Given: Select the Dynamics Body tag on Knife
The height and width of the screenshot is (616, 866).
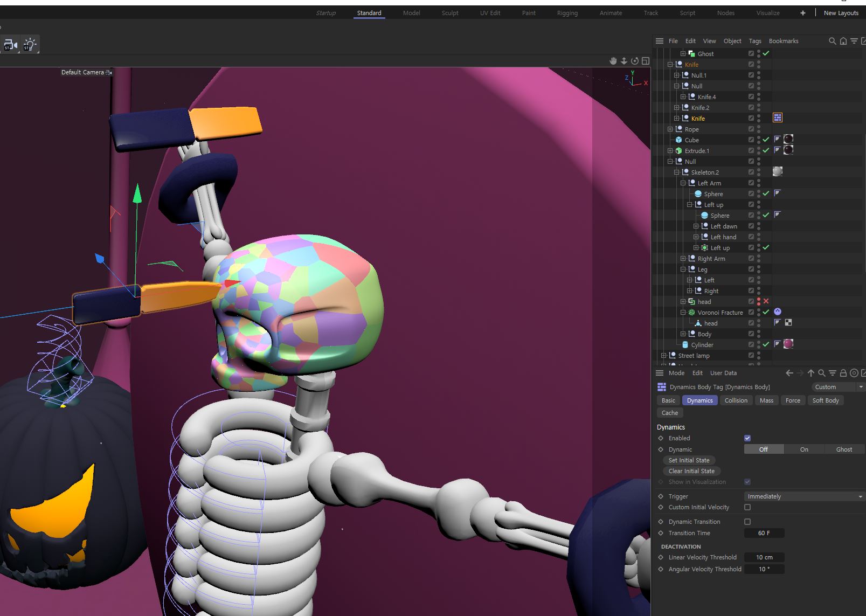Looking at the screenshot, I should (x=778, y=117).
